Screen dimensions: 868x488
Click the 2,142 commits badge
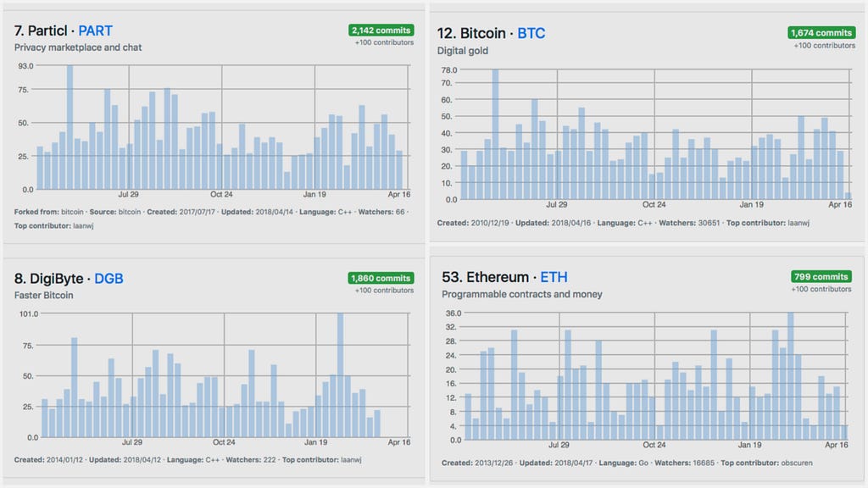click(x=381, y=30)
